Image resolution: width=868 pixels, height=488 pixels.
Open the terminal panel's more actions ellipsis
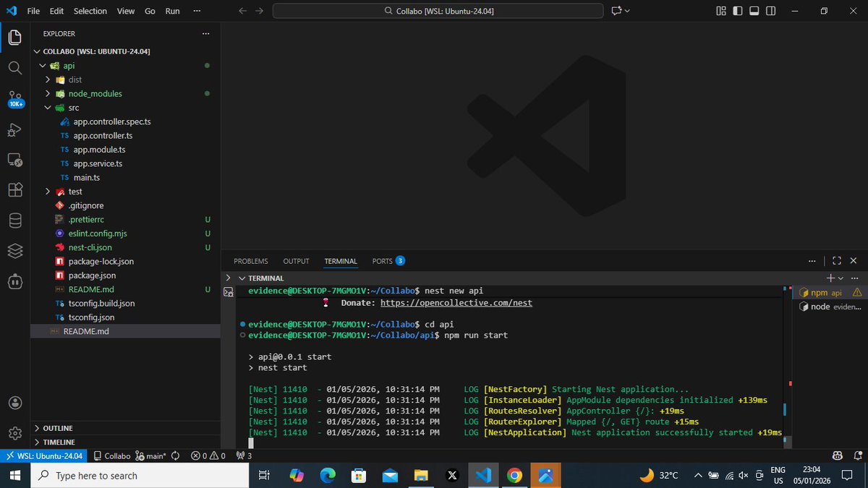(811, 261)
